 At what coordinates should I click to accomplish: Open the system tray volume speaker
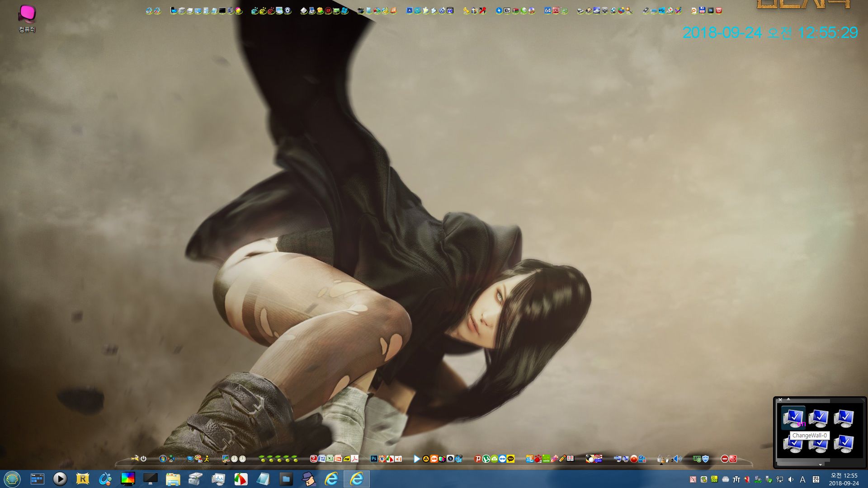tap(791, 479)
